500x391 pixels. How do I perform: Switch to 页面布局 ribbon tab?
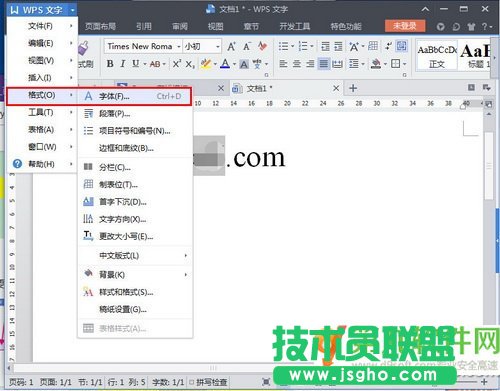[100, 26]
